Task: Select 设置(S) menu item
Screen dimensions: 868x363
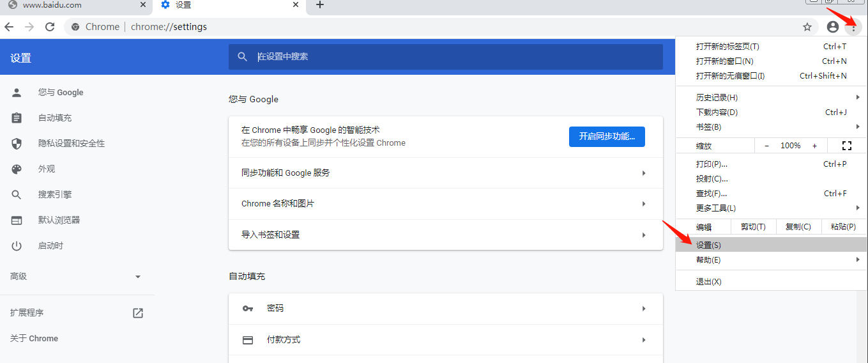Action: tap(772, 245)
